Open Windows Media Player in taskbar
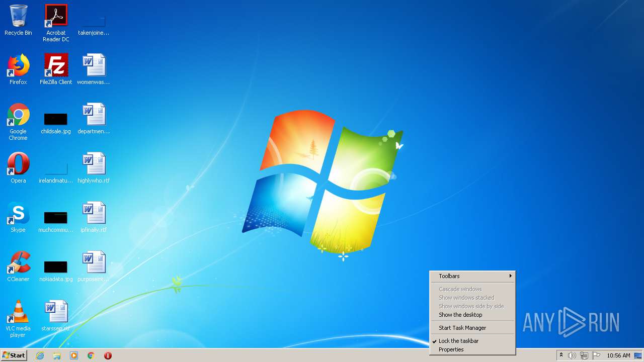Screen dimensions: 644x362 74,355
